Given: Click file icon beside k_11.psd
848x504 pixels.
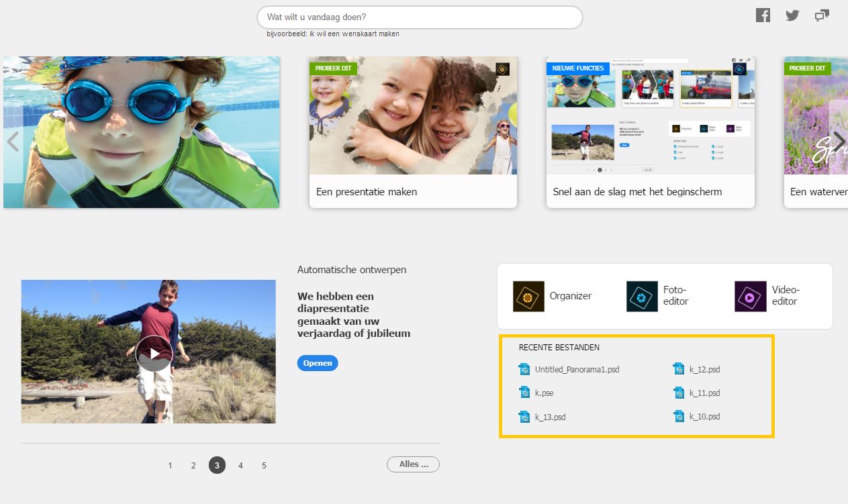Looking at the screenshot, I should point(679,393).
